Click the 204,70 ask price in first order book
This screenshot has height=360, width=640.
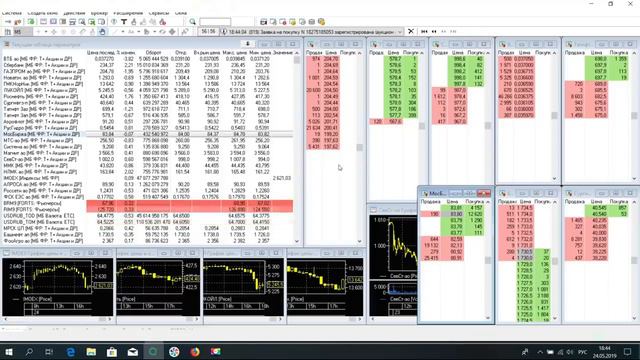point(331,59)
